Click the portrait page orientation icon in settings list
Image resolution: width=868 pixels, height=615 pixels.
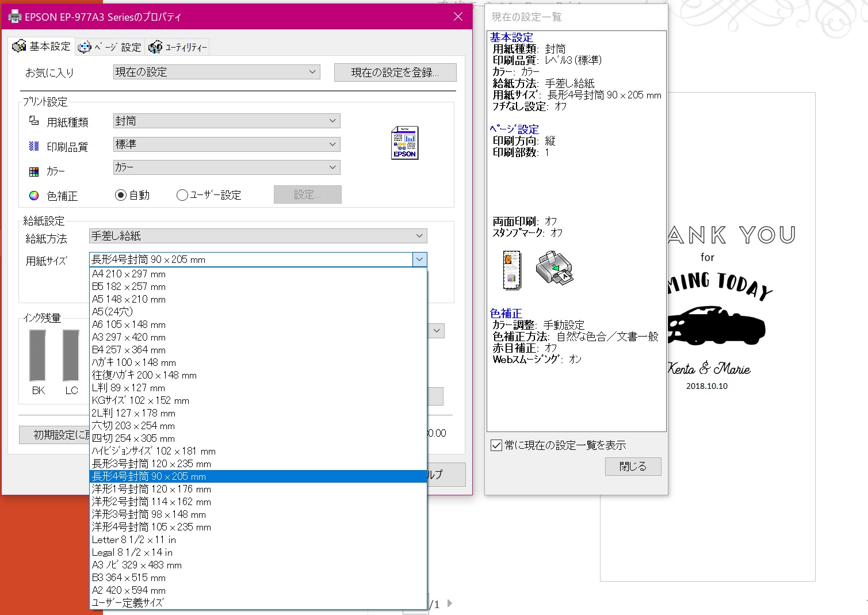tap(511, 270)
